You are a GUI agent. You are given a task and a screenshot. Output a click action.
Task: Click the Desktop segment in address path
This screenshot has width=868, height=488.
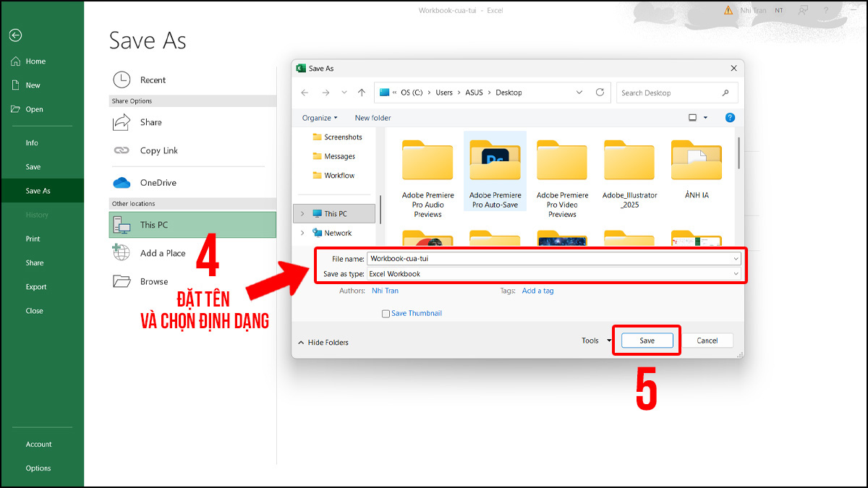tap(509, 93)
